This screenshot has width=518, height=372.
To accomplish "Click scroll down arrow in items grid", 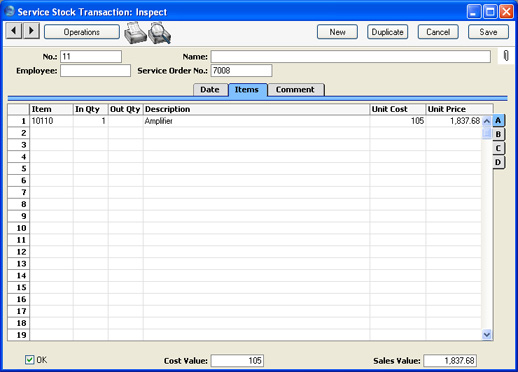I will point(487,334).
